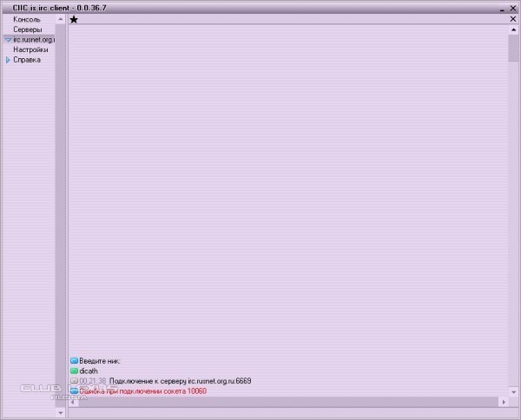521x420 pixels.
Task: Open Консоль in the sidebar
Action: coord(27,19)
